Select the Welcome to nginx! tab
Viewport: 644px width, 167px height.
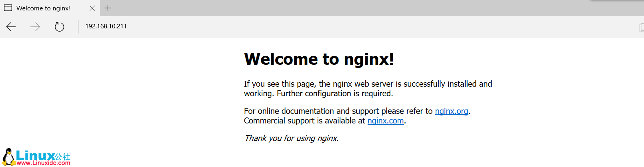pyautogui.click(x=50, y=8)
